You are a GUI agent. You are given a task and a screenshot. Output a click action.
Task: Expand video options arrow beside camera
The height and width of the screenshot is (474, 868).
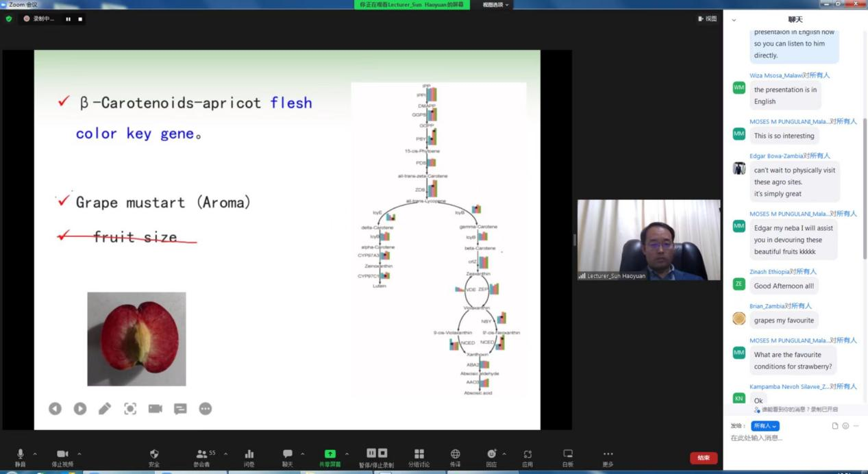(x=79, y=453)
